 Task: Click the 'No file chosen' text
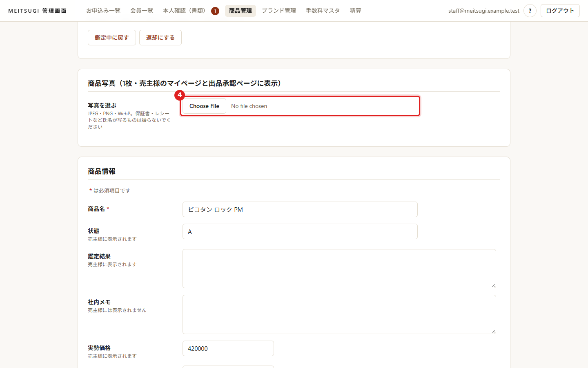[x=249, y=106]
